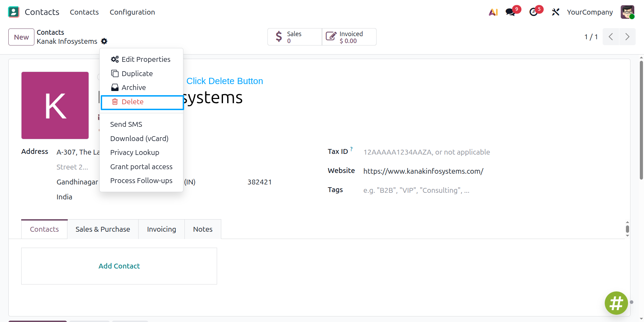Screen dimensions: 644x322
Task: Click the user avatar in top bar
Action: pos(627,12)
